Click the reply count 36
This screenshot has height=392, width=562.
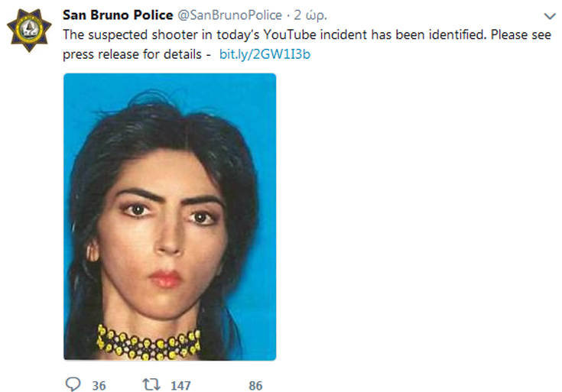(x=99, y=386)
